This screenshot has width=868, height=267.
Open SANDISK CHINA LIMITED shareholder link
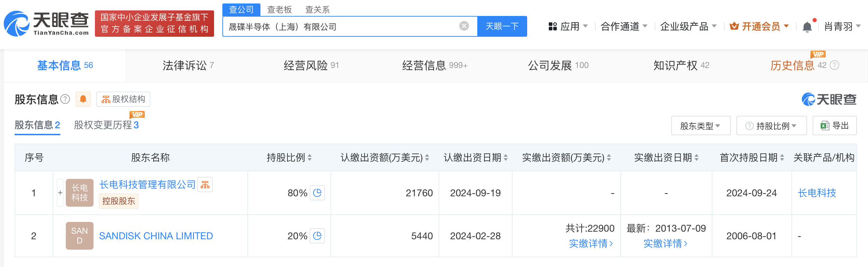tap(156, 236)
